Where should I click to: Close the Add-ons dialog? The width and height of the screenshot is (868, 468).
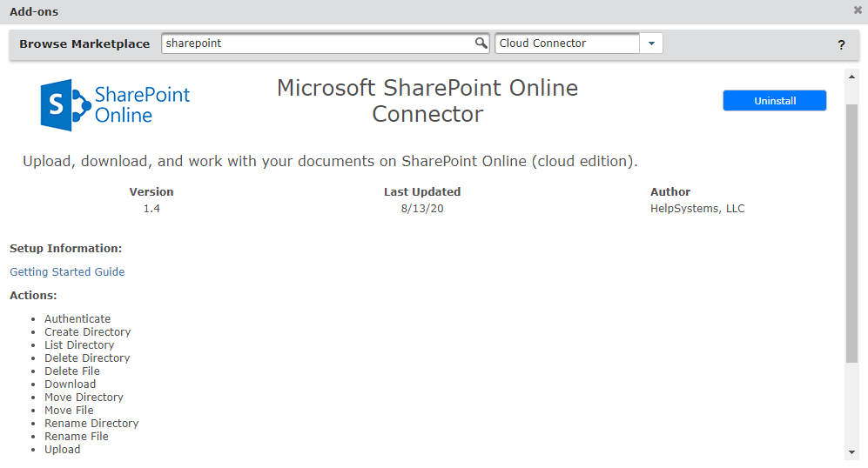coord(858,10)
